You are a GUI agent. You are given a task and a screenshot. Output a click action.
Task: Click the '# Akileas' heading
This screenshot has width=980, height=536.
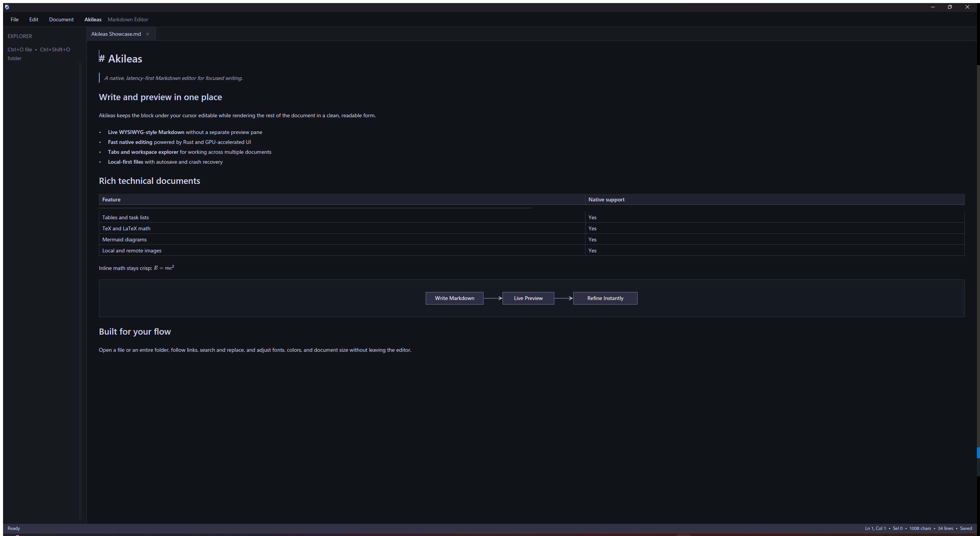click(121, 59)
